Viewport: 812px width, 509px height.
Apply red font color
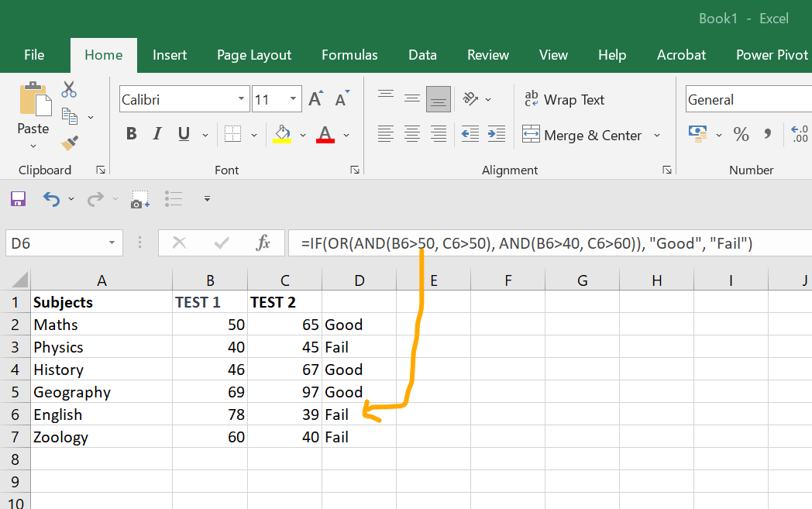tap(325, 134)
